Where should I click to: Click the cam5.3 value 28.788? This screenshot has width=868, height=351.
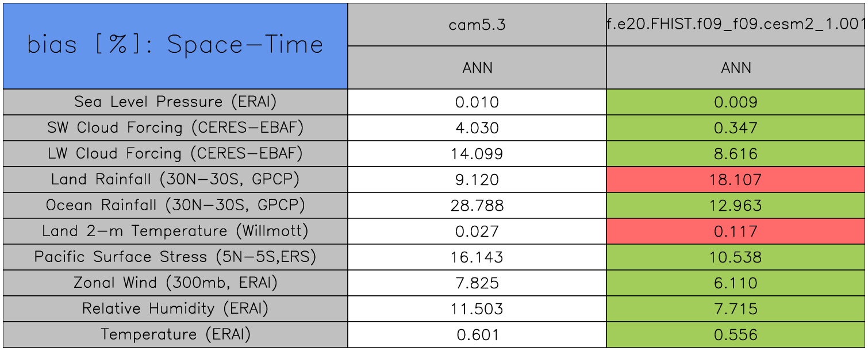[477, 206]
